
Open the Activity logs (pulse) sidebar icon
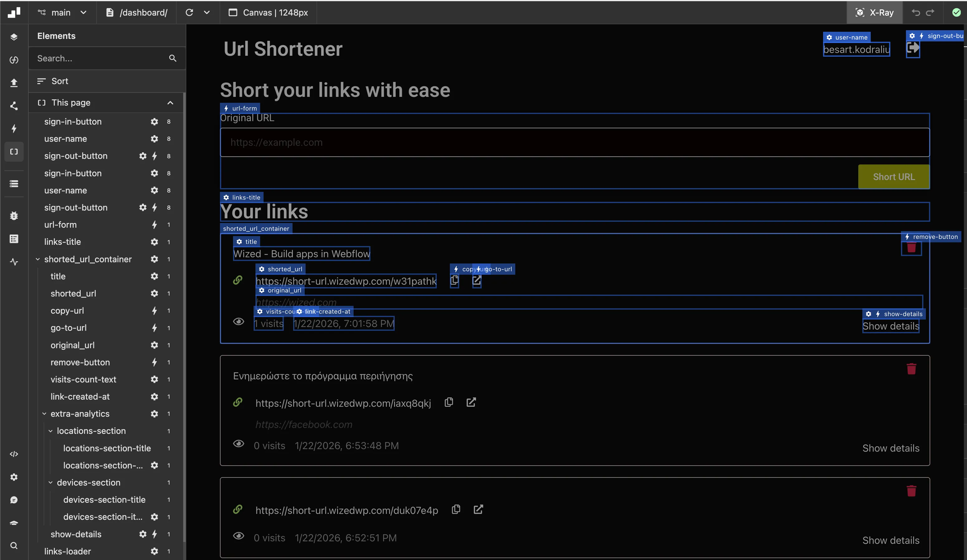pyautogui.click(x=14, y=262)
